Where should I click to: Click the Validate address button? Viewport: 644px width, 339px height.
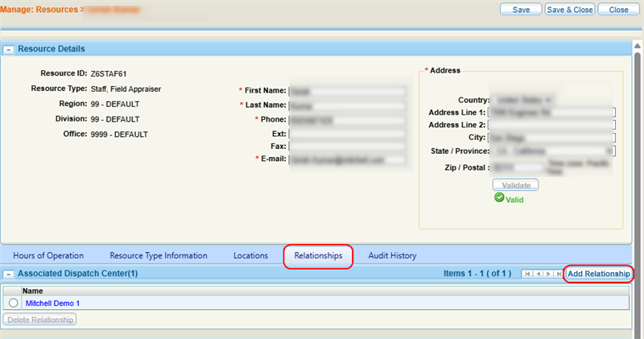click(515, 185)
